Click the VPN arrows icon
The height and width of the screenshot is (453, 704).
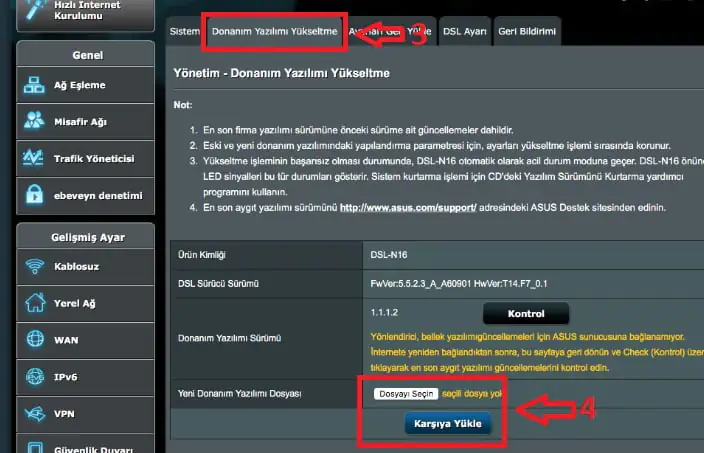point(35,413)
